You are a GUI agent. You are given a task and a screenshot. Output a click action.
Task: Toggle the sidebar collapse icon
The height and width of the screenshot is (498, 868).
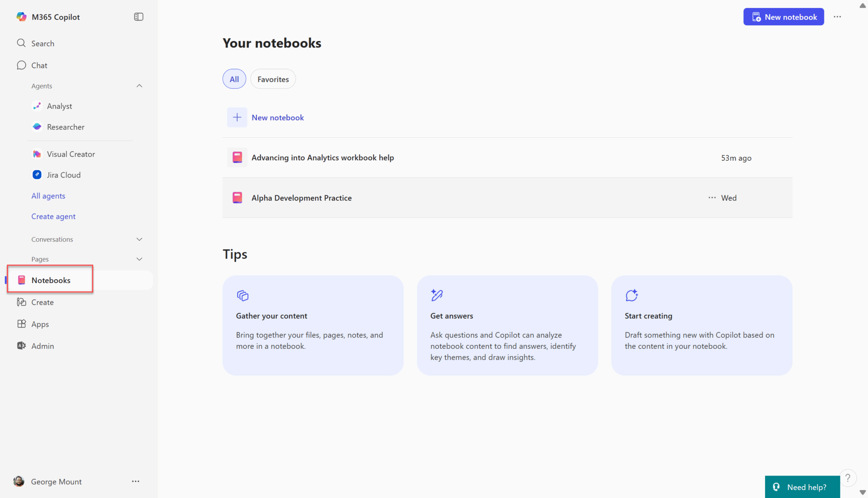139,17
